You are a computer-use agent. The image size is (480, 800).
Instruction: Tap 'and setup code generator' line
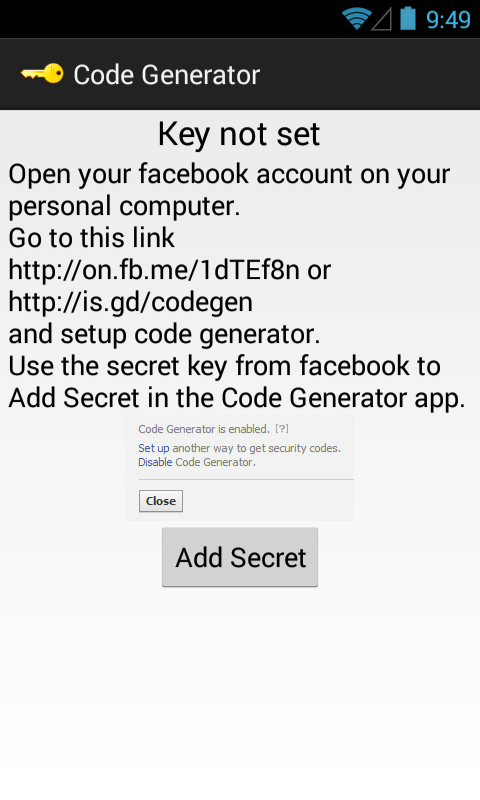164,334
